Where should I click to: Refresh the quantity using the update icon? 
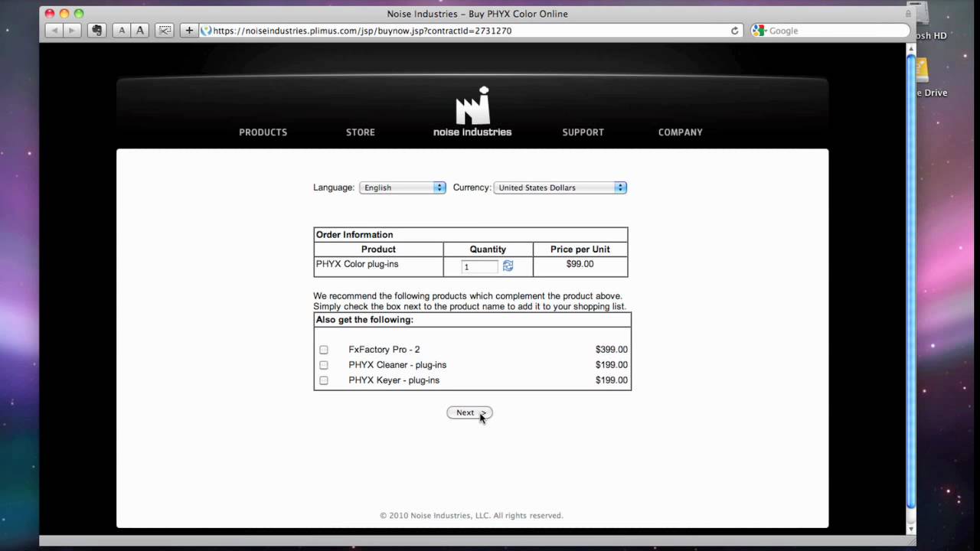pos(508,266)
